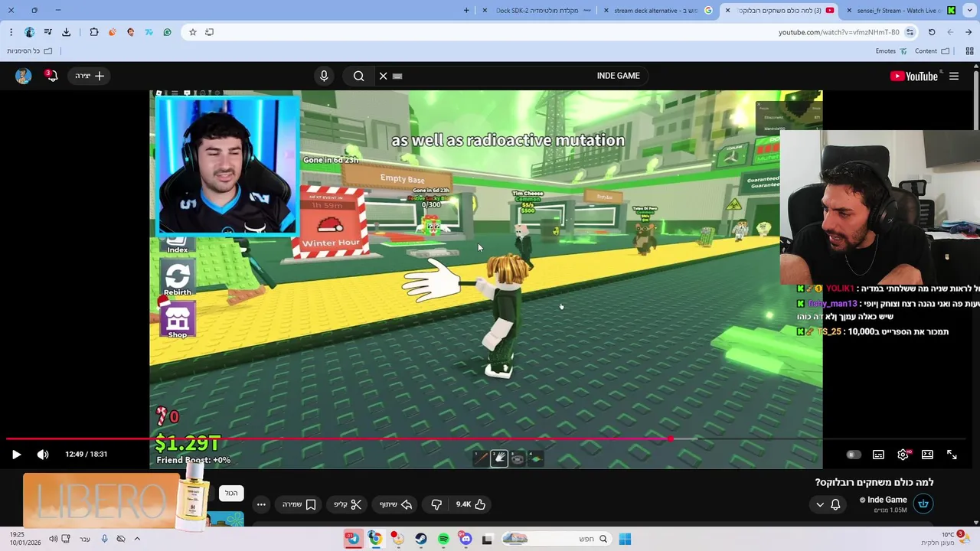980x551 pixels.
Task: Expand notification bell dropdown for channel
Action: [828, 504]
